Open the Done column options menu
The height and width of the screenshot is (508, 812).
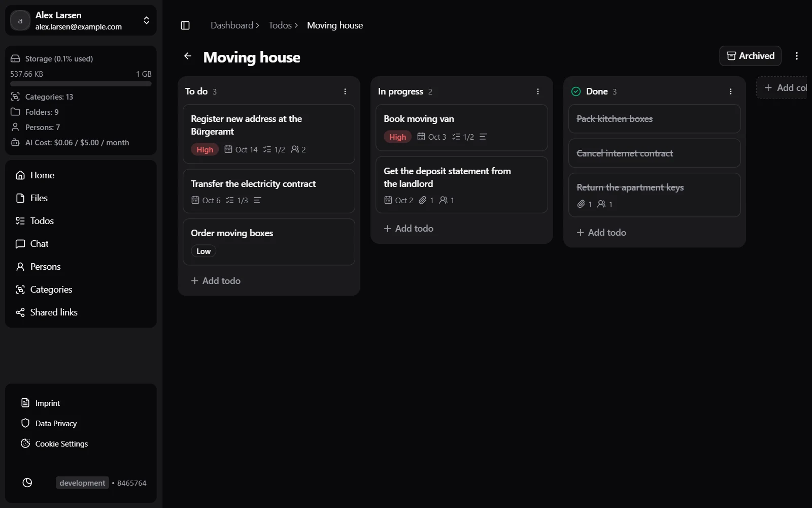pyautogui.click(x=731, y=91)
